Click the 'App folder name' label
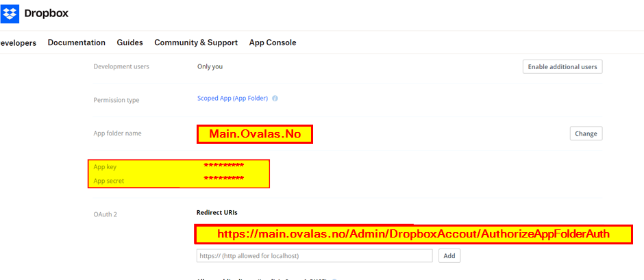The image size is (644, 280). (117, 133)
